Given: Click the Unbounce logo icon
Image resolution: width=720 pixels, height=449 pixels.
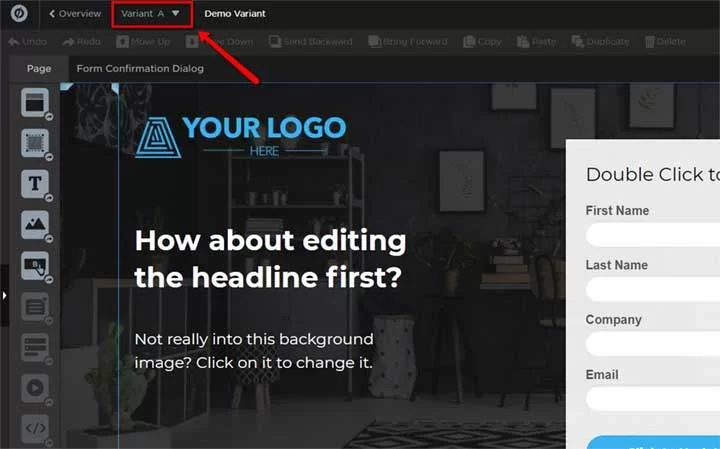Looking at the screenshot, I should pos(19,13).
